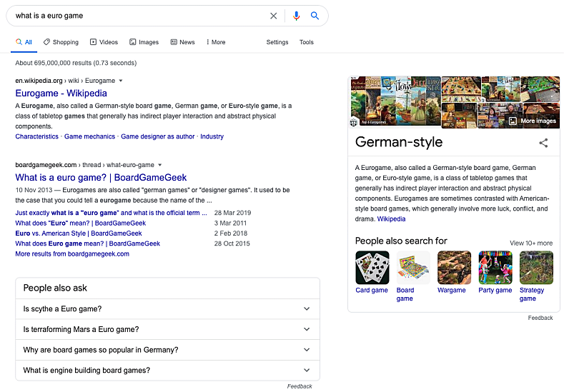Open Strategy game thumbnail
Viewport: 564px width, 392px height.
536,268
